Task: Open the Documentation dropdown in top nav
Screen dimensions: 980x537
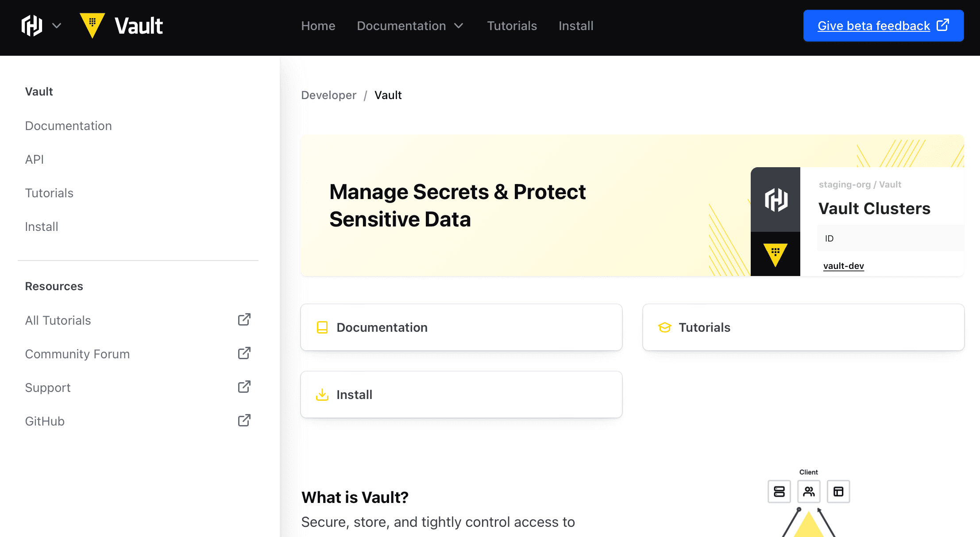Action: tap(410, 26)
